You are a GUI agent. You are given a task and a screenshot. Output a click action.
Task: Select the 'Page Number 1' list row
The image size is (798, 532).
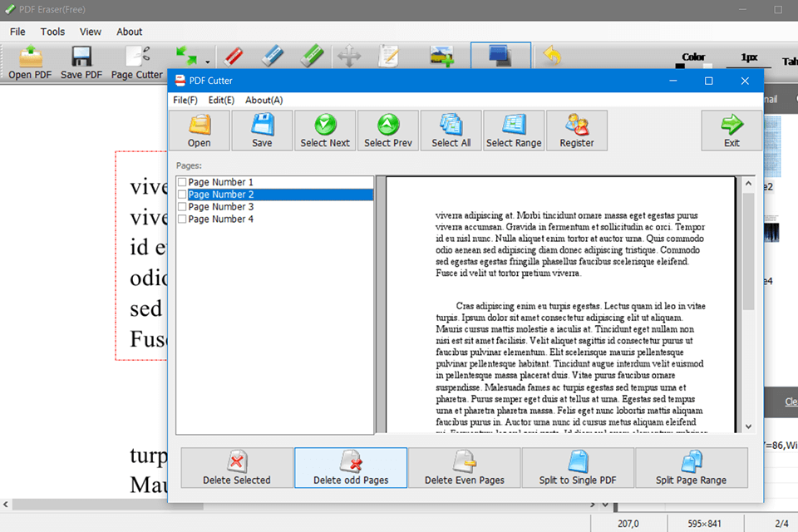[275, 182]
